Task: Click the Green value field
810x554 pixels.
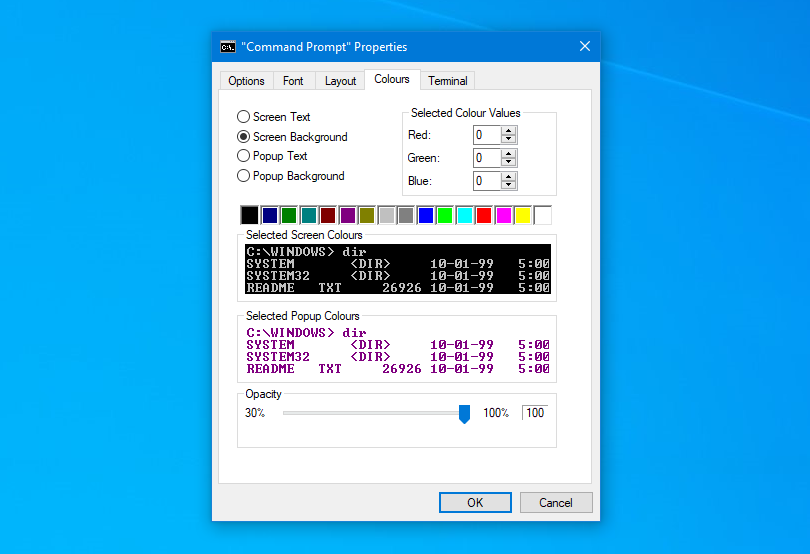Action: [487, 158]
